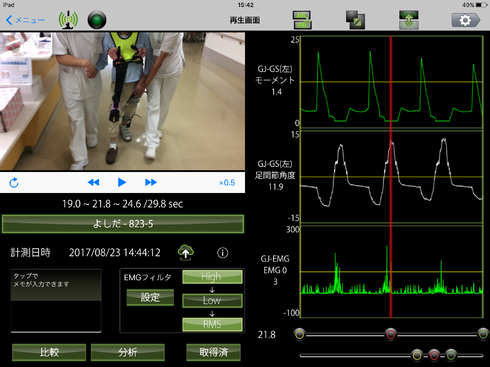
Task: Go back to メニュー
Action: coord(25,20)
